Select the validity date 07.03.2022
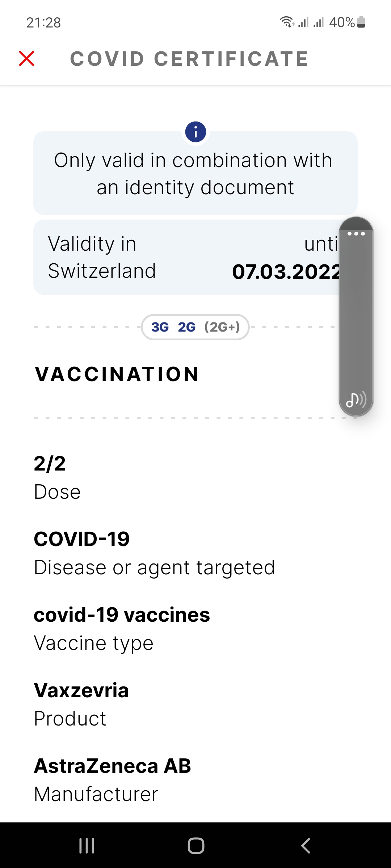This screenshot has width=391, height=868. click(x=286, y=272)
